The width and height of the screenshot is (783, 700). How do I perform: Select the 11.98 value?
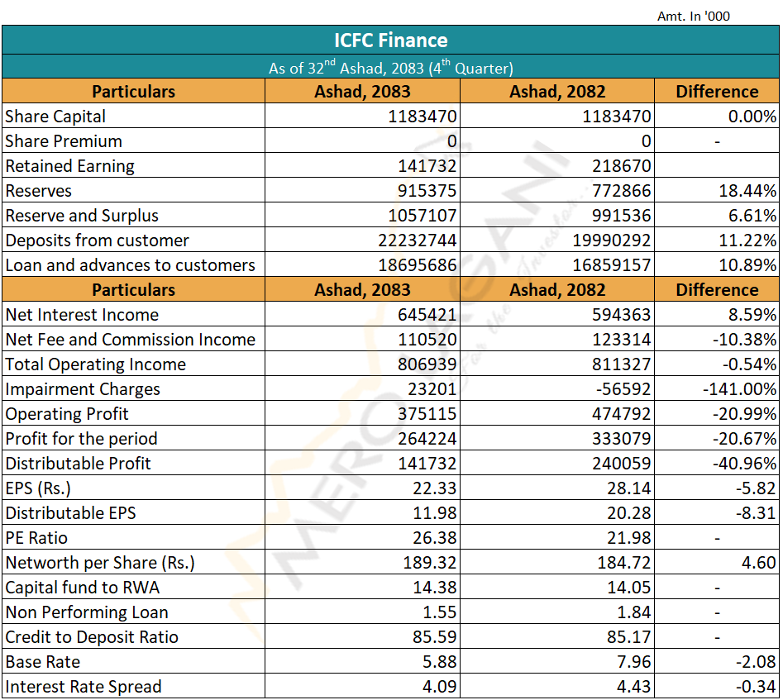pos(434,513)
